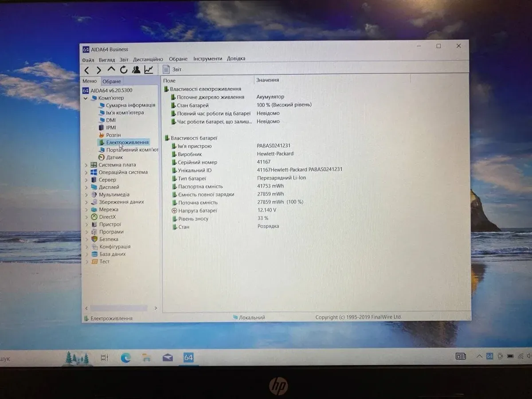The height and width of the screenshot is (399, 532).
Task: Select Сумарна інформація in the tree
Action: (130, 106)
